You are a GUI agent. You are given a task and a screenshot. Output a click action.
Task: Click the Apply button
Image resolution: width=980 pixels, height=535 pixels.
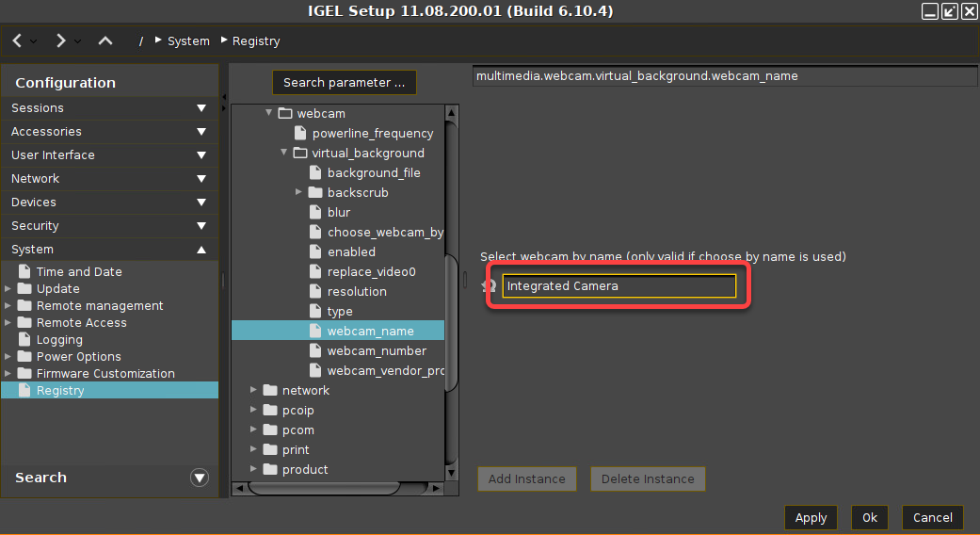click(x=811, y=517)
